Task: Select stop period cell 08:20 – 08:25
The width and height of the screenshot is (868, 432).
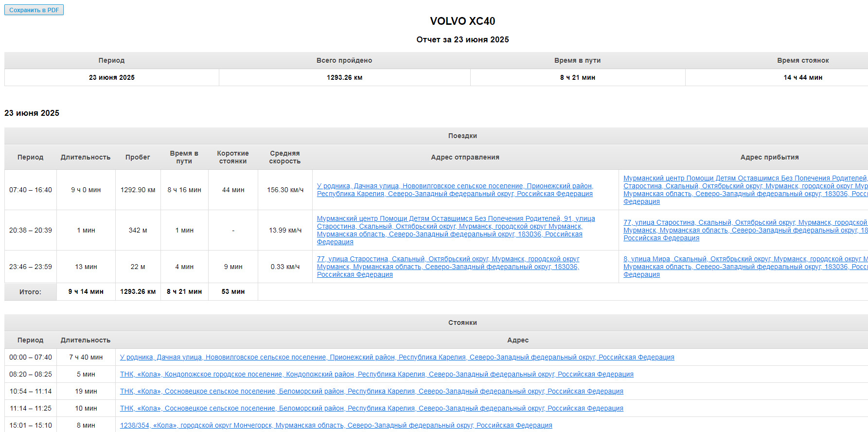Action: (31, 374)
